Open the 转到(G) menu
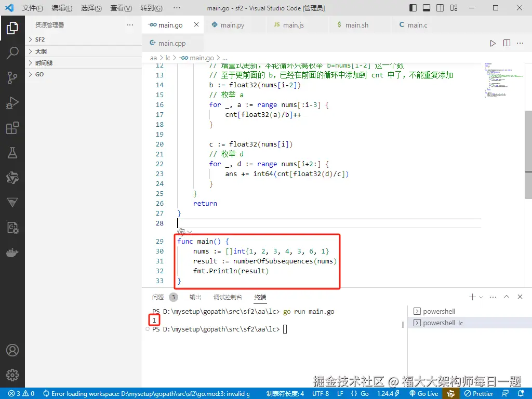 (151, 8)
